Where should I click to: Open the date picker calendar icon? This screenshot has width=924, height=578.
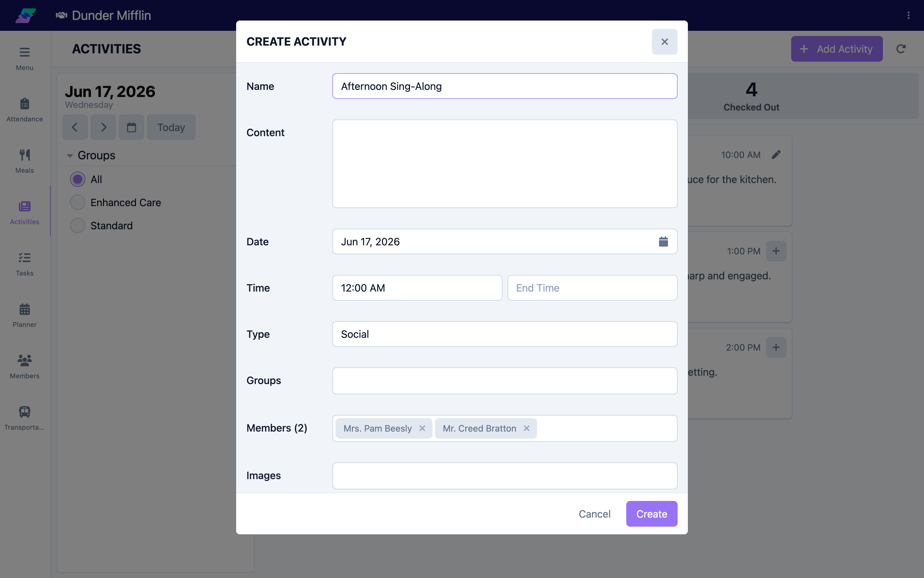click(663, 241)
